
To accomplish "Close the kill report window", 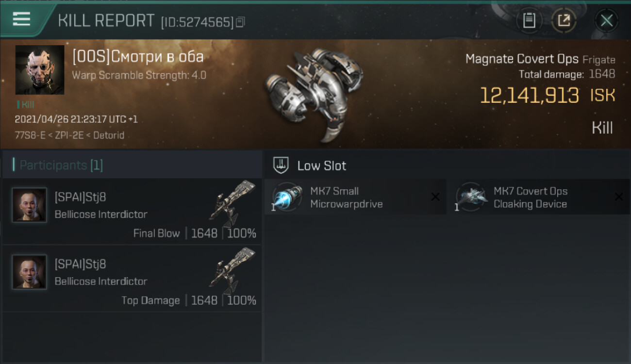I will click(607, 20).
